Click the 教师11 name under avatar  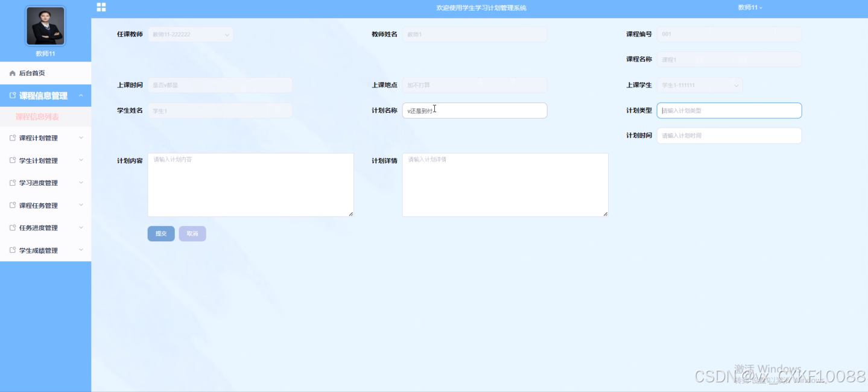pyautogui.click(x=45, y=54)
